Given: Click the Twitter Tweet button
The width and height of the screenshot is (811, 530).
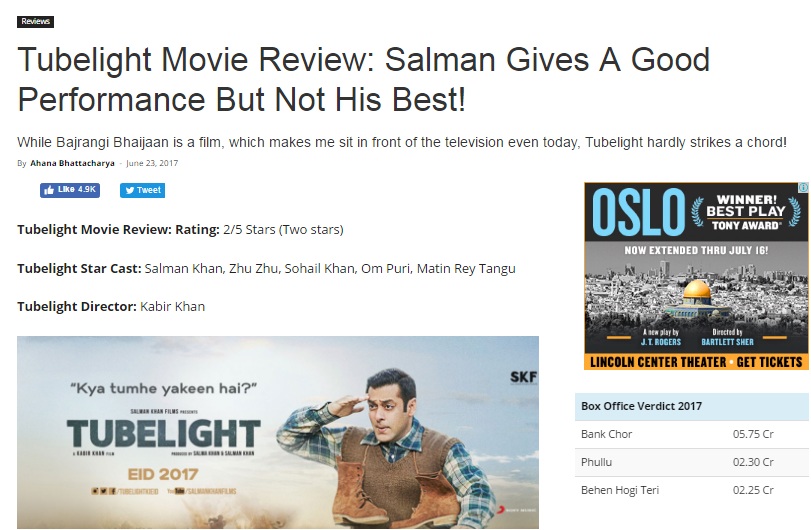Looking at the screenshot, I should (142, 190).
